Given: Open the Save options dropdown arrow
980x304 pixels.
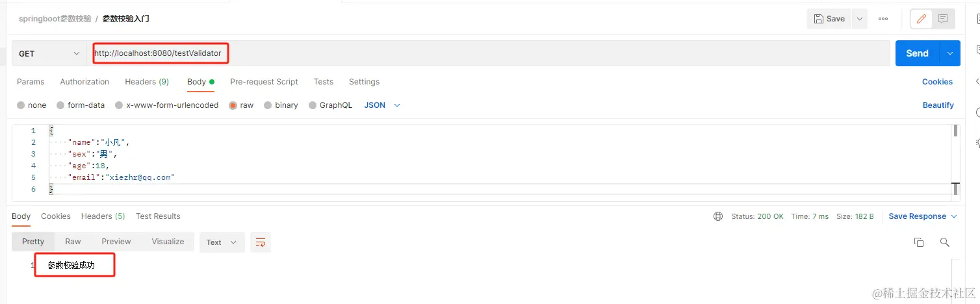Looking at the screenshot, I should [860, 19].
